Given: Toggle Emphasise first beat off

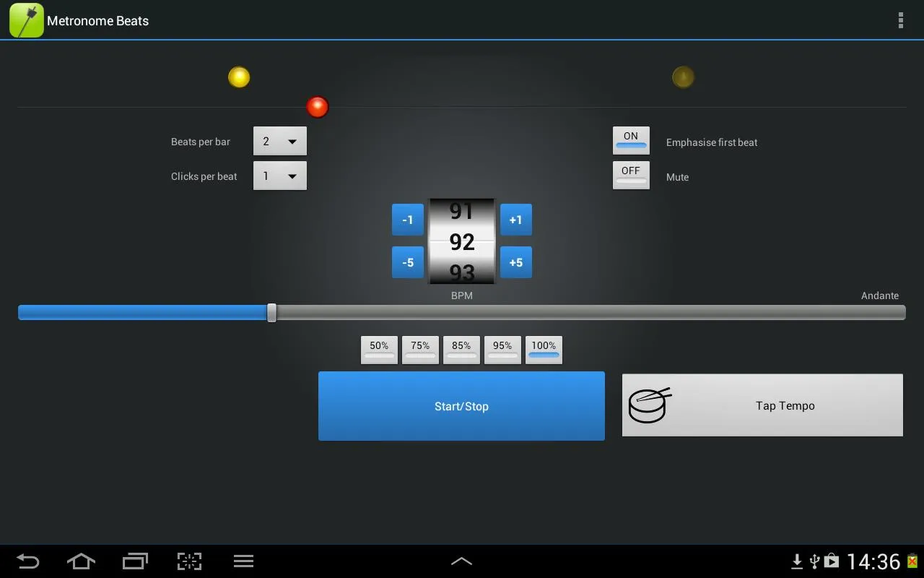Looking at the screenshot, I should 631,140.
